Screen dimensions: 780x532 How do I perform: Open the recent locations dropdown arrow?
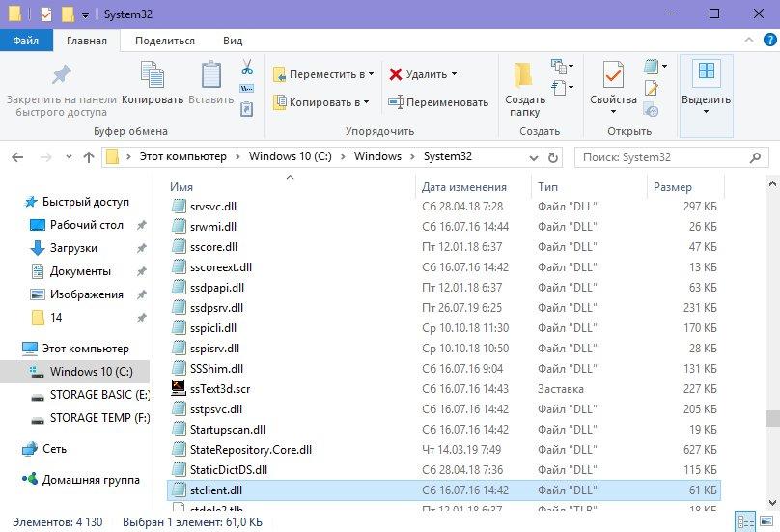pyautogui.click(x=69, y=157)
